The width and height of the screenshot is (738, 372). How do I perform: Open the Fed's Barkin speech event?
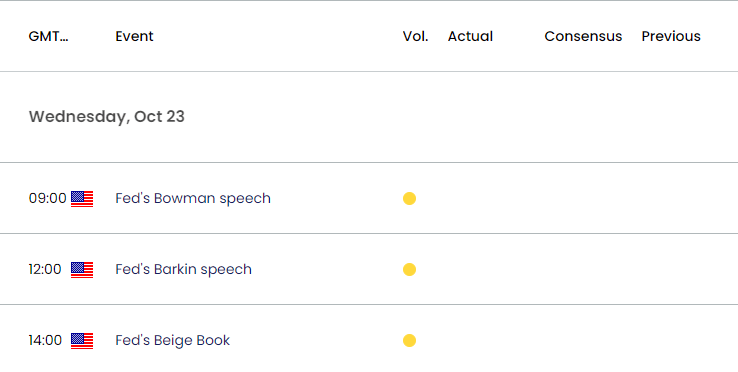click(184, 269)
